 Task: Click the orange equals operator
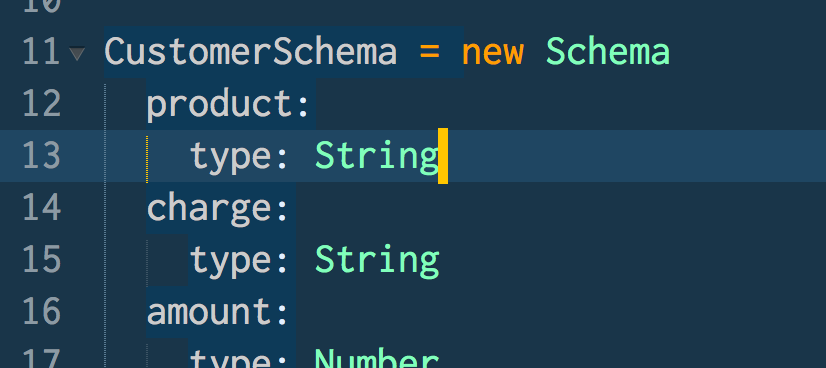click(430, 52)
